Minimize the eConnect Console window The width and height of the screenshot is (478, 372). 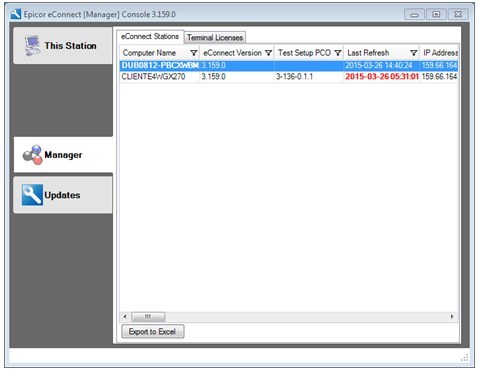pos(414,14)
